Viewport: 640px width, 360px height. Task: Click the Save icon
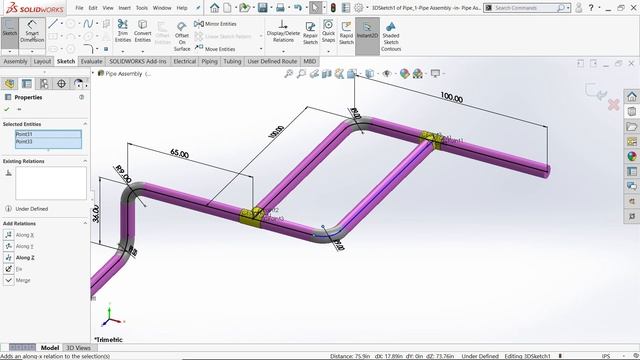(262, 8)
